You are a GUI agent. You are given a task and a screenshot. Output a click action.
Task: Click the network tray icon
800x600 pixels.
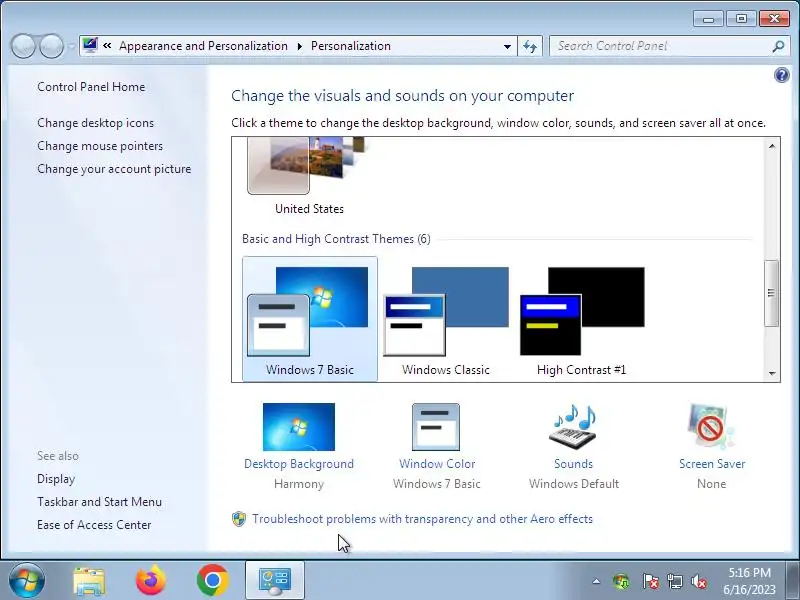675,581
